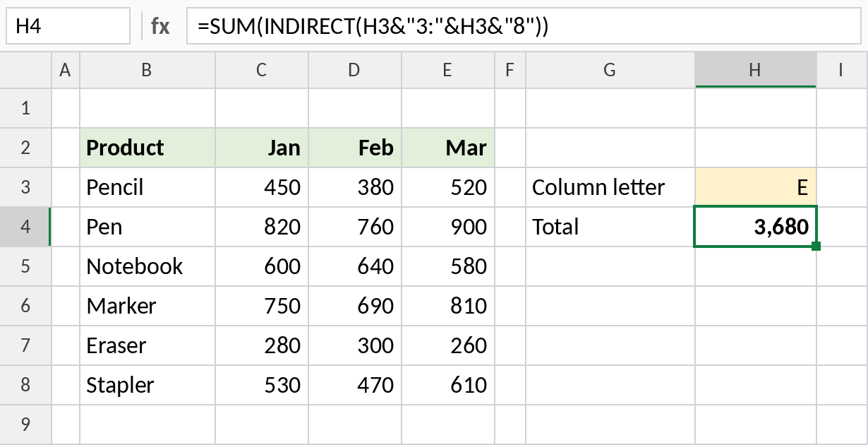Select the Stapler cell
This screenshot has width=868, height=445.
point(147,385)
